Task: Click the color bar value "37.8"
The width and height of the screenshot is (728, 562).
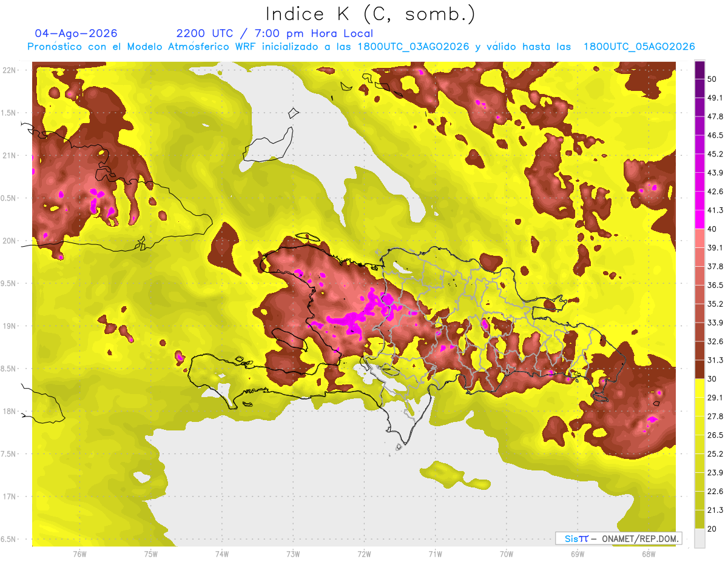Action: (715, 267)
